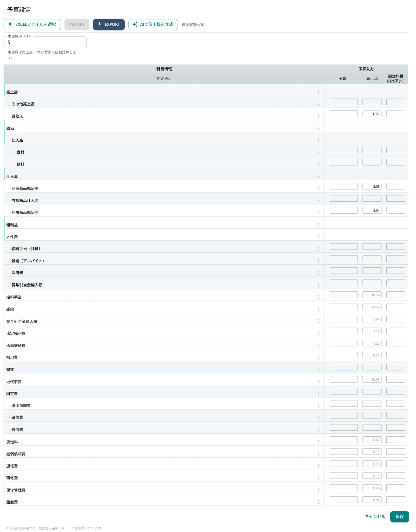Open the three-dot menu for 雑収入 row
416x532 pixels.
pos(318,116)
